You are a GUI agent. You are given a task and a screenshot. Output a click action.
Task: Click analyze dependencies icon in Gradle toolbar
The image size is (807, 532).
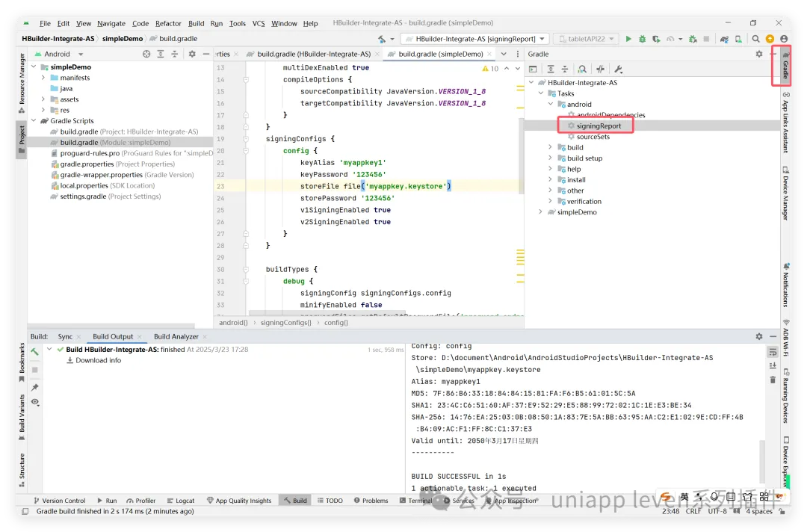[x=582, y=69]
